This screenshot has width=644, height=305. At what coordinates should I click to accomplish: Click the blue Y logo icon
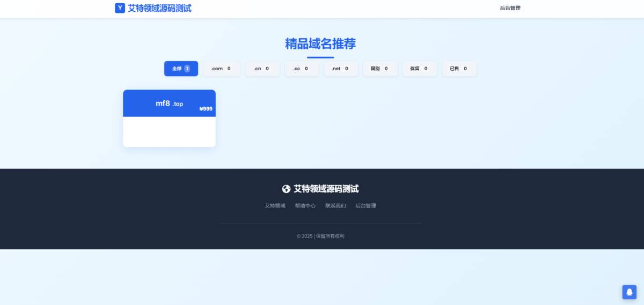[x=120, y=8]
